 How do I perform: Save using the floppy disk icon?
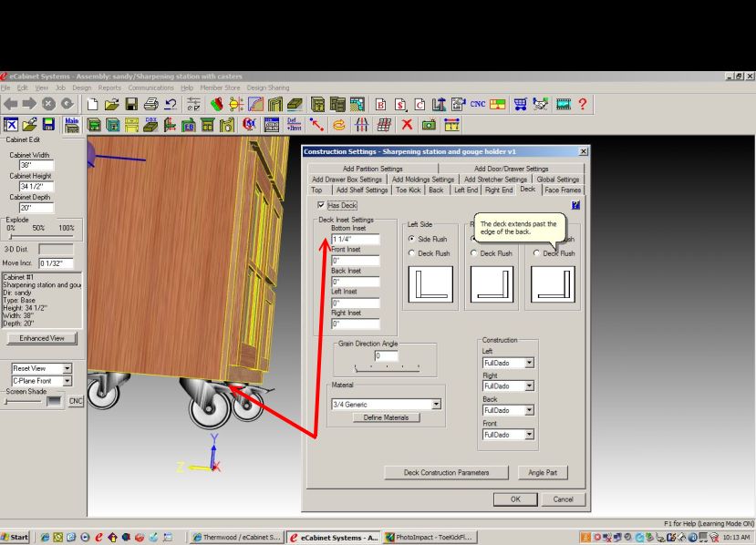[x=131, y=104]
